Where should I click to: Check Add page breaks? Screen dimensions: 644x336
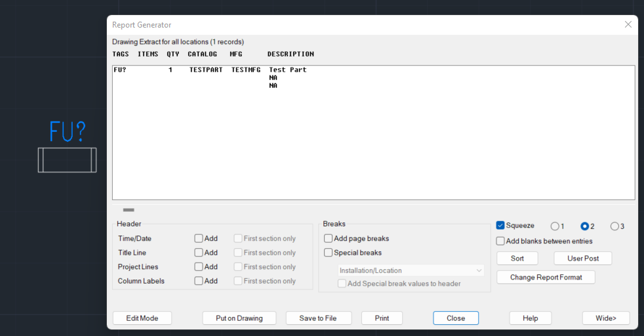[x=328, y=238]
